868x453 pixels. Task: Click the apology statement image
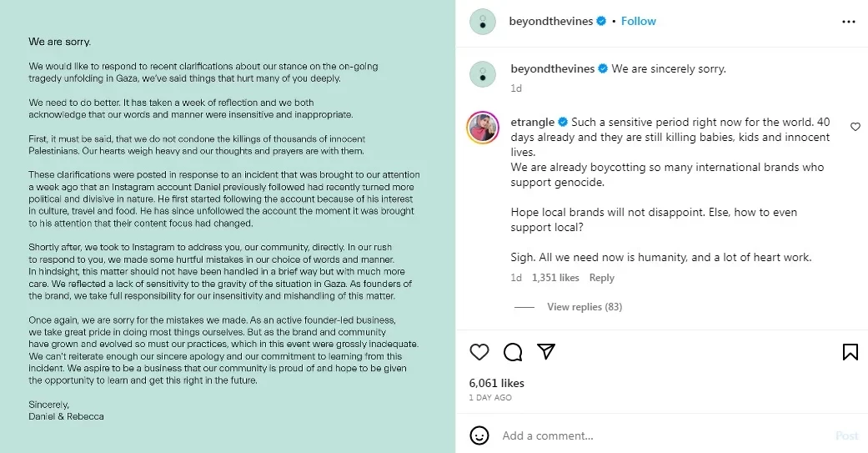tap(228, 227)
